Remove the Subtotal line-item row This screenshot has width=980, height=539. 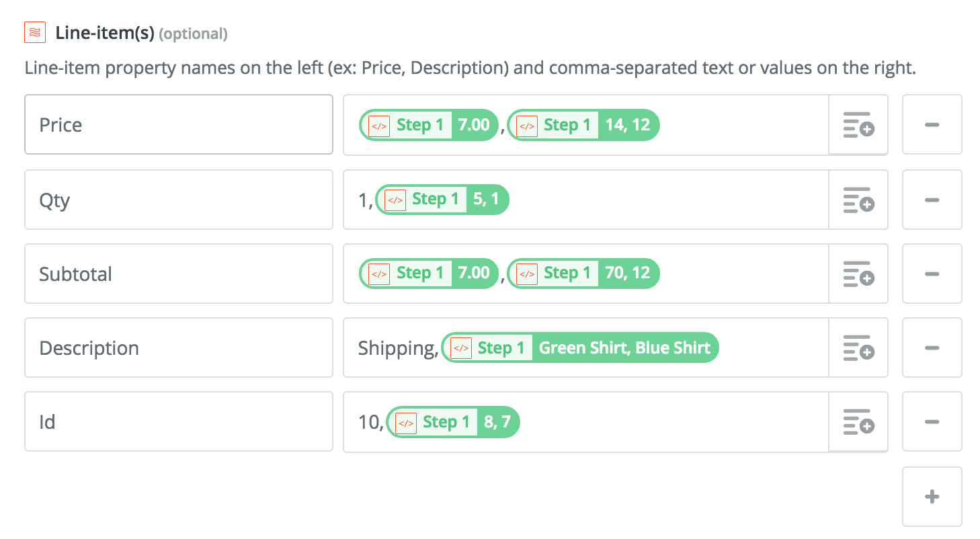pyautogui.click(x=932, y=274)
